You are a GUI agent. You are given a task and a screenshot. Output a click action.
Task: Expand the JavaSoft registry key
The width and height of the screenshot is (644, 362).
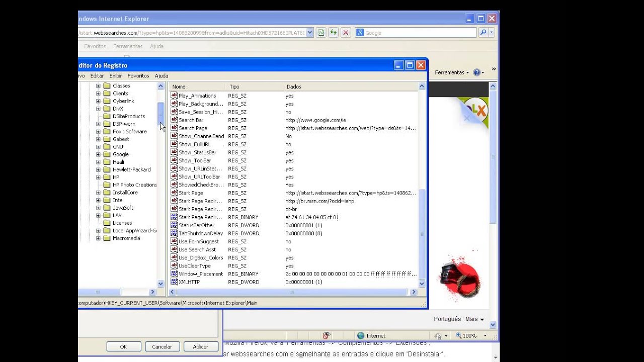coord(98,208)
